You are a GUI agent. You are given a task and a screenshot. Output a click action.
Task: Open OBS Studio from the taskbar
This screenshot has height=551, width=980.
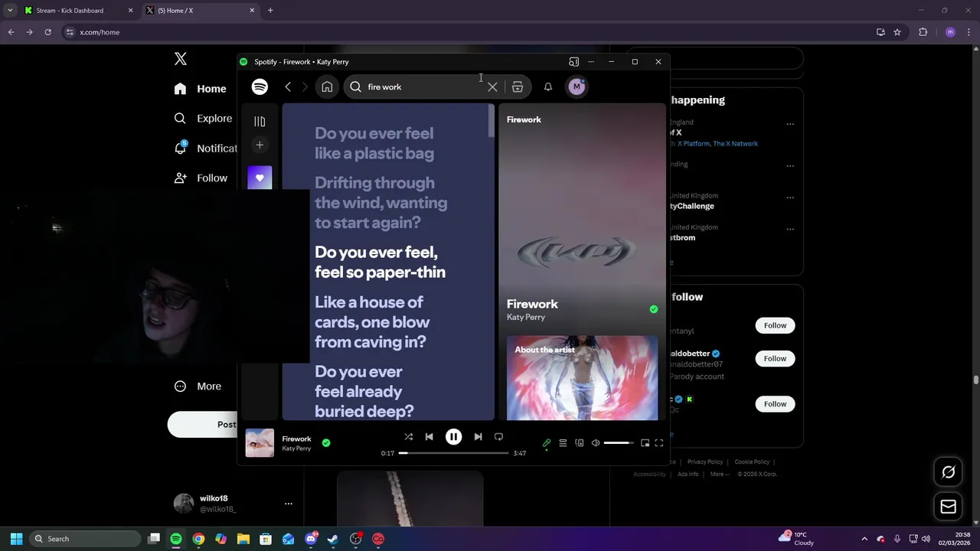click(x=356, y=539)
